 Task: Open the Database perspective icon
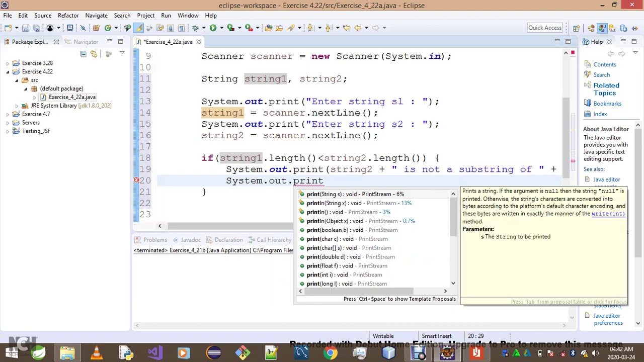pos(623,28)
